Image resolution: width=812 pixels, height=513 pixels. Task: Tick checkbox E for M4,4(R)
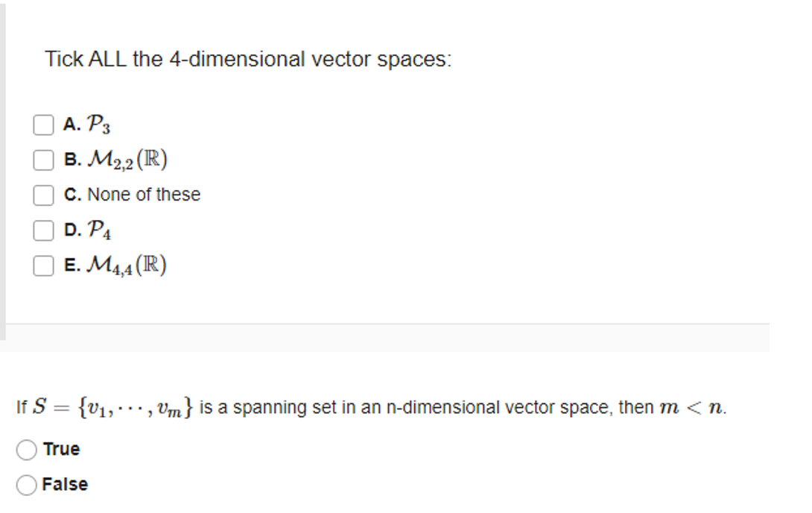coord(42,263)
